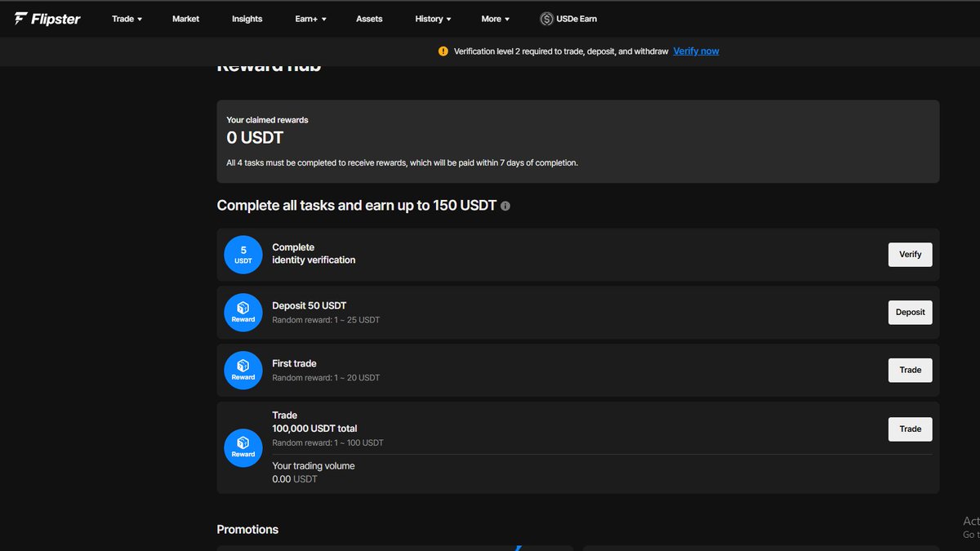Click the '0.00 USDT' trading volume value

point(295,479)
